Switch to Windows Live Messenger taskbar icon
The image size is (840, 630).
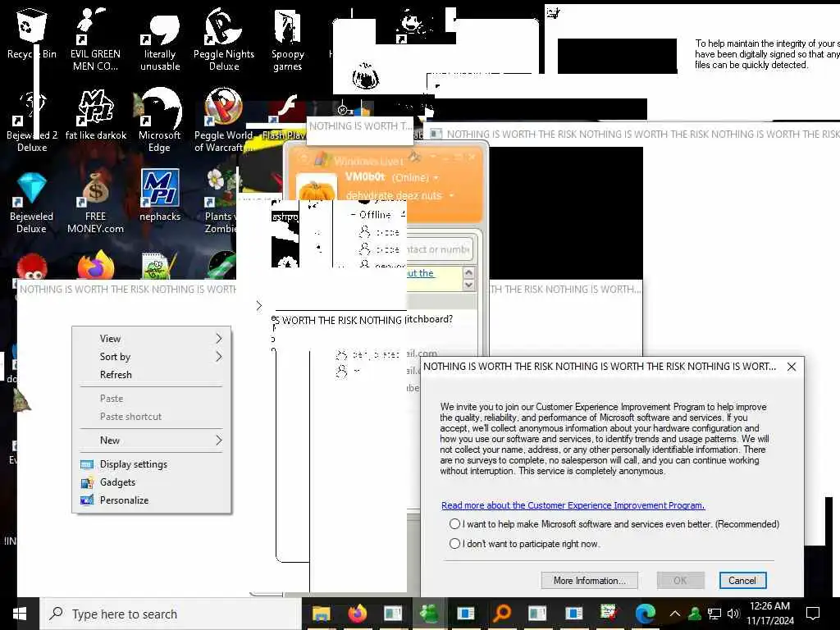(x=429, y=614)
